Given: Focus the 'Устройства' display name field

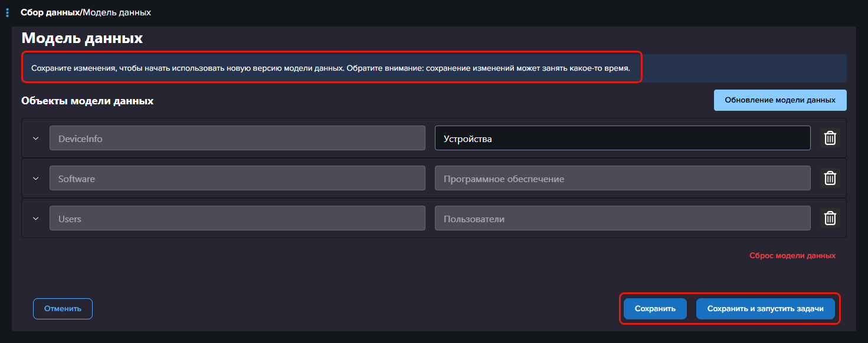Looking at the screenshot, I should pos(622,138).
